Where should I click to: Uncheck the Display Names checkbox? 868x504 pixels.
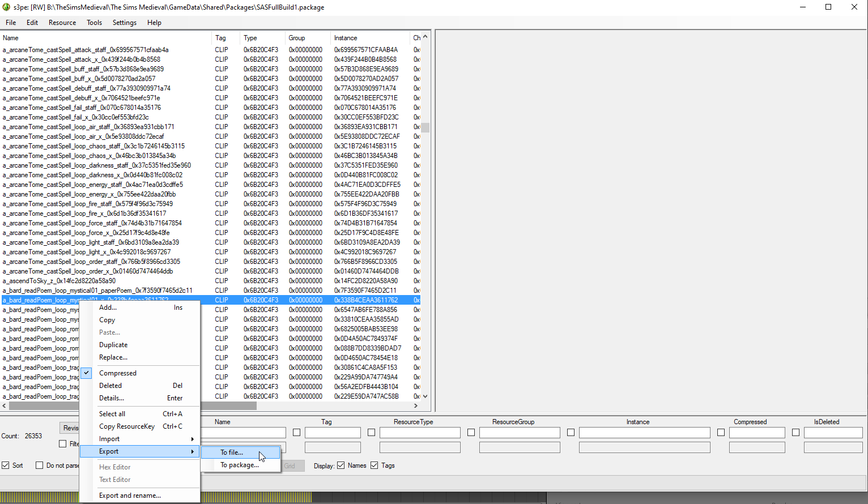point(341,465)
